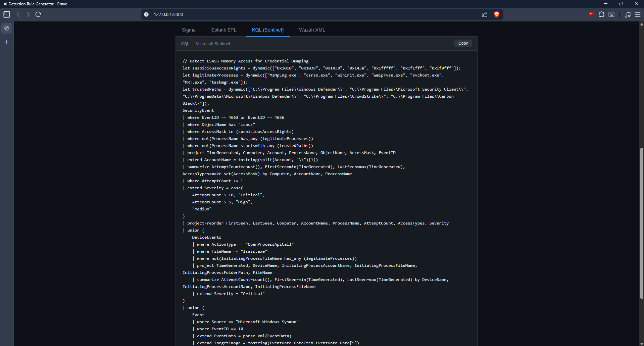644x346 pixels.
Task: View site information for 127.0.0.1
Action: pos(146,14)
